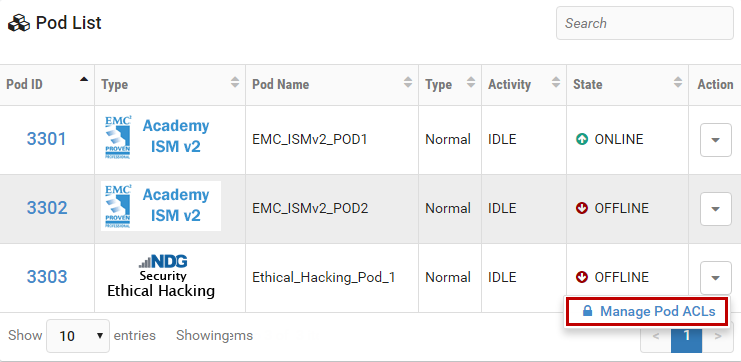Sort by Pod ID column arrow
Viewport: 741px width, 362px height.
[x=84, y=79]
